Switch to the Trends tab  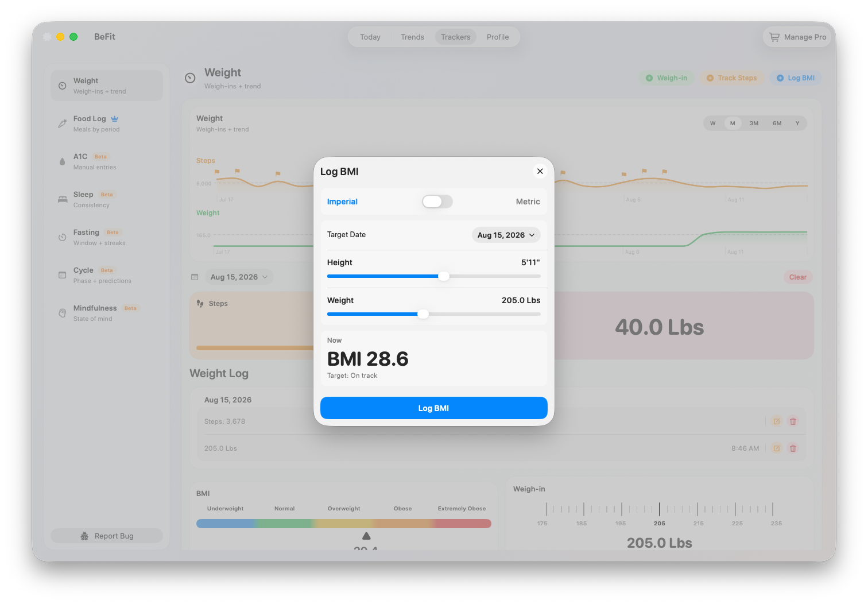pyautogui.click(x=412, y=37)
